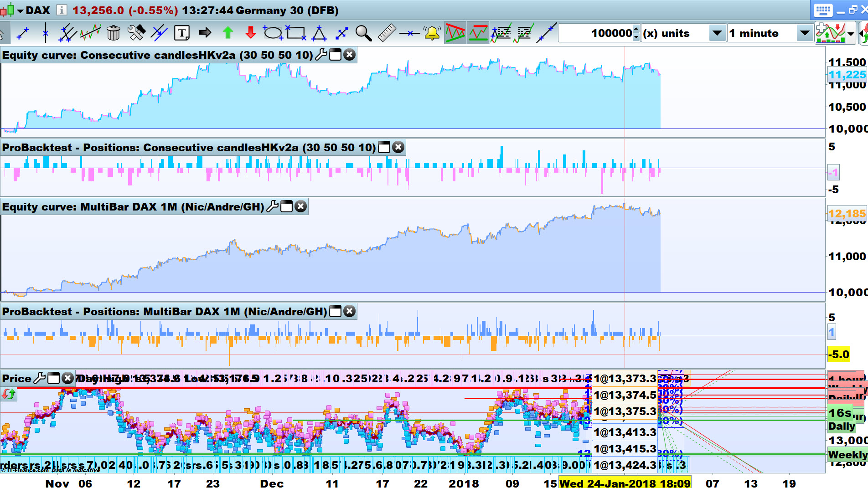Select the Text annotation tool
This screenshot has height=488, width=868.
[181, 33]
